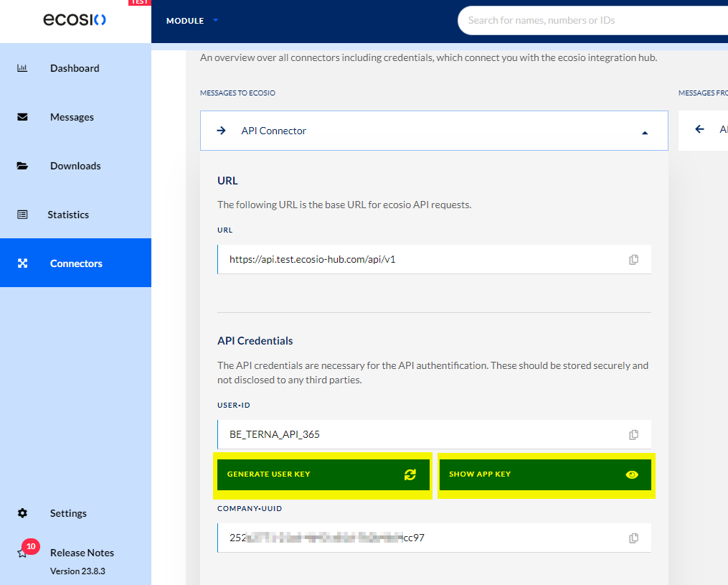Focus the search names, numbers or IDs field
This screenshot has width=728, height=585.
[588, 20]
